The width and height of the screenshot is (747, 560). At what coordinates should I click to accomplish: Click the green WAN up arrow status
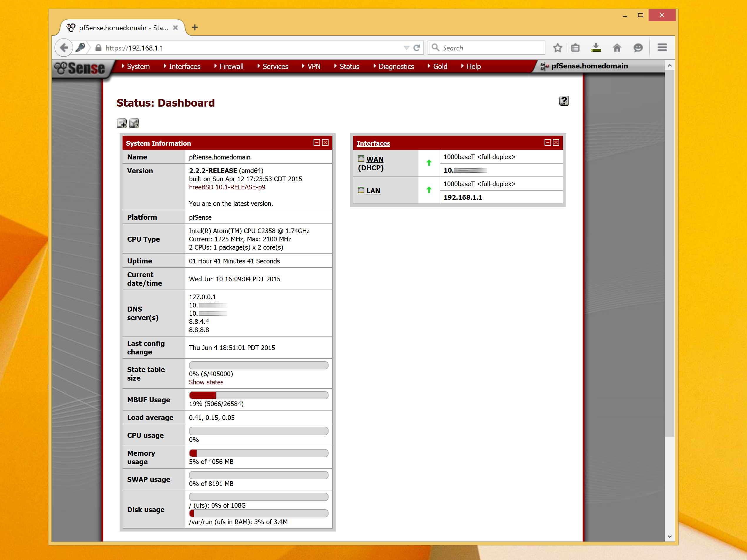[429, 163]
